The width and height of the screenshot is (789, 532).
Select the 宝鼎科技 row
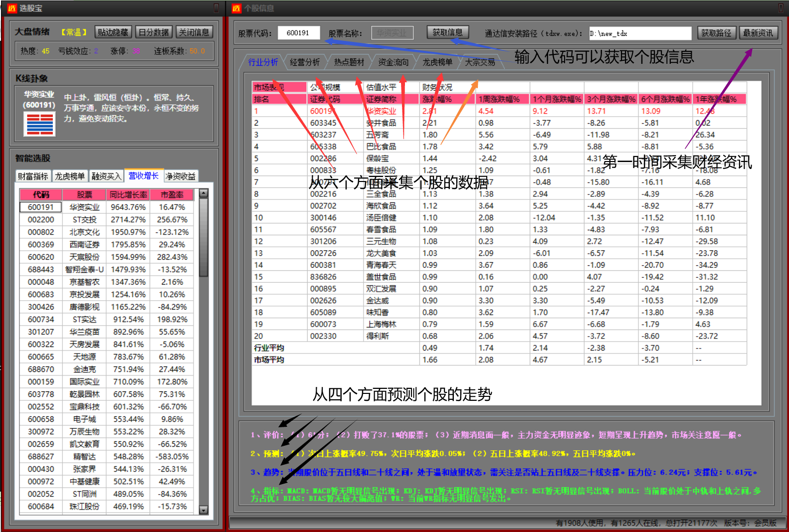pyautogui.click(x=107, y=406)
